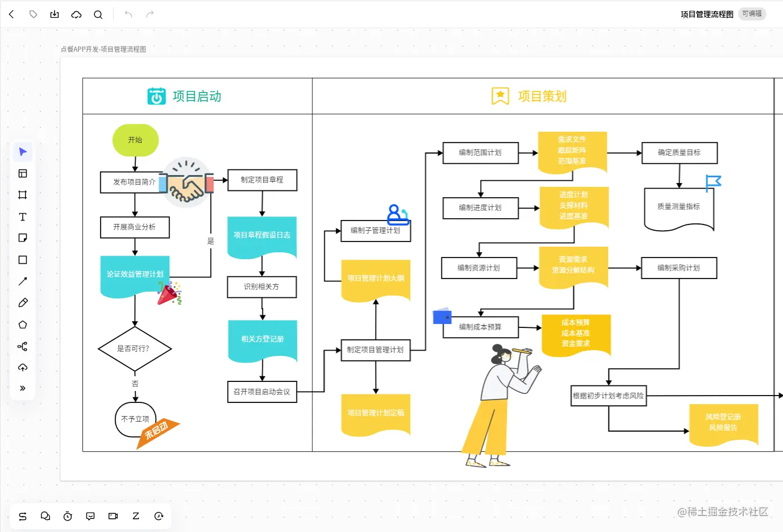Select the Text tool

(x=23, y=217)
